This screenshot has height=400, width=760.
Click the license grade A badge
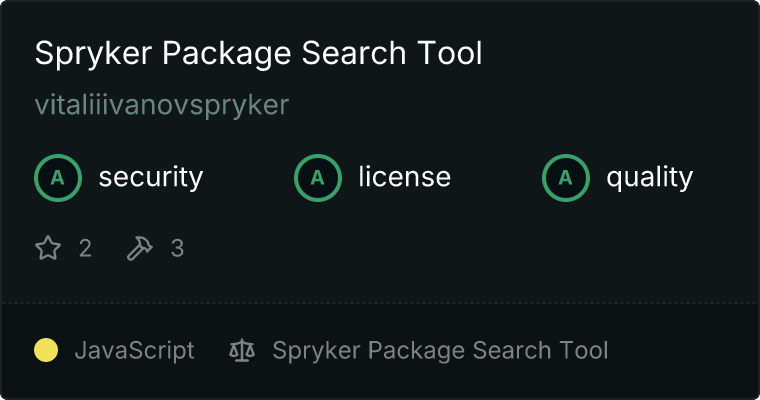point(318,178)
